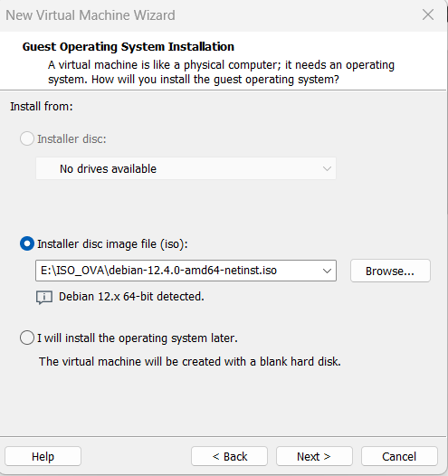The height and width of the screenshot is (476, 448).
Task: Cancel the virtual machine wizard
Action: coord(399,456)
